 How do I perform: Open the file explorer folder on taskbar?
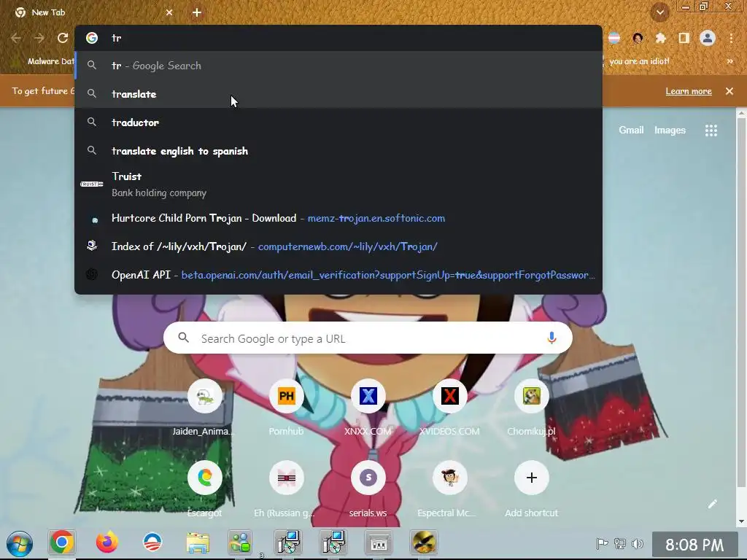[x=198, y=542]
